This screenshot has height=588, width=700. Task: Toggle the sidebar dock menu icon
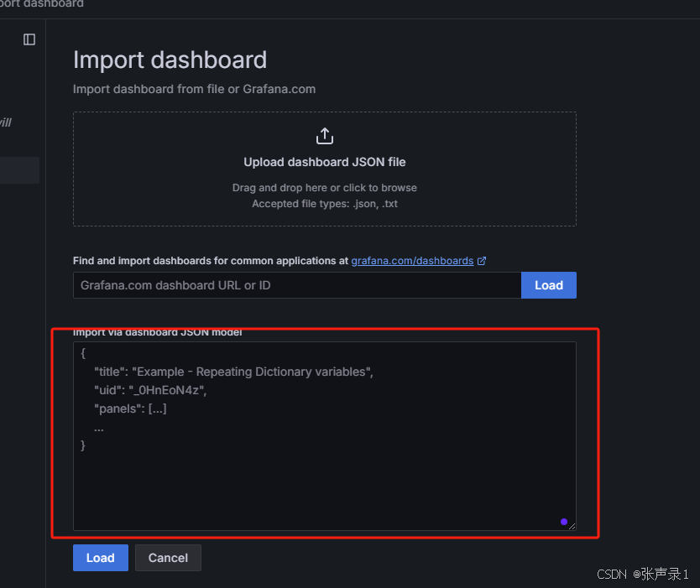click(x=29, y=39)
